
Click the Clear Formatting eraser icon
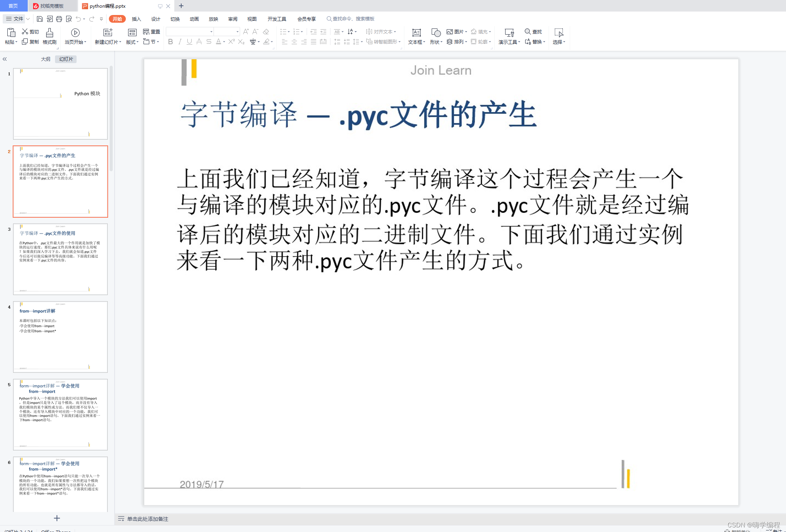(266, 32)
